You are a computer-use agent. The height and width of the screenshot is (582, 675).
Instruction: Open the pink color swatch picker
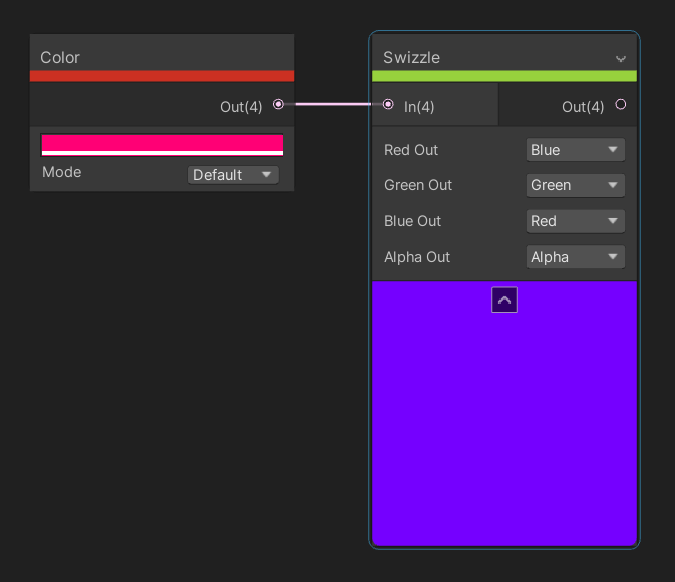[162, 144]
